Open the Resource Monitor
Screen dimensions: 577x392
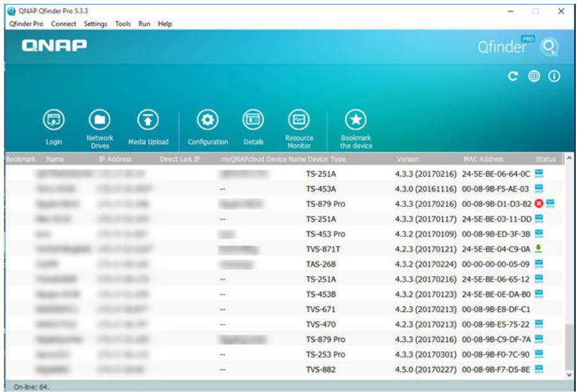tap(299, 120)
